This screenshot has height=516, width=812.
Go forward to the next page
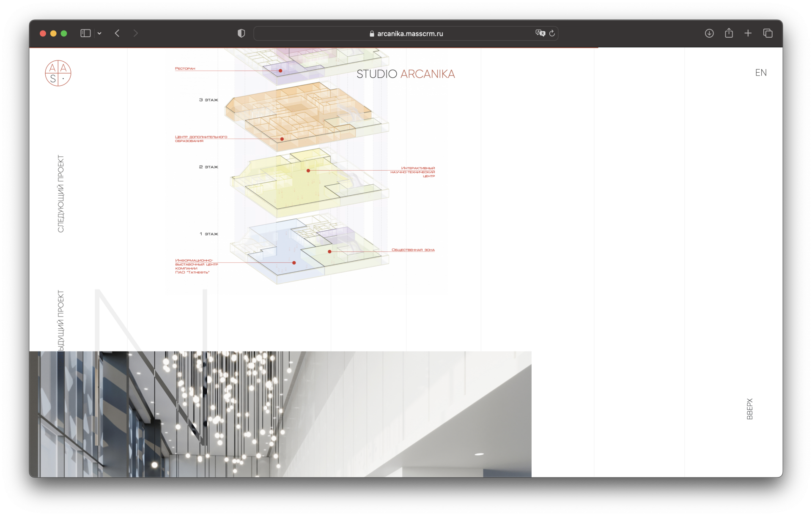click(x=136, y=33)
